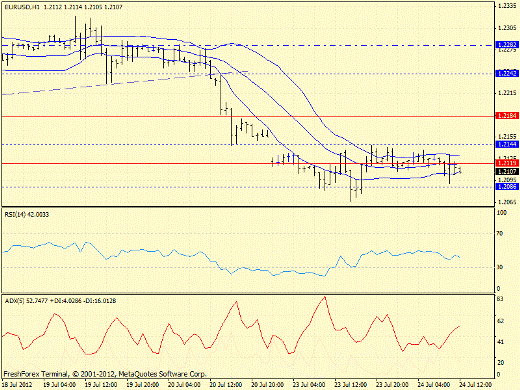The height and width of the screenshot is (390, 520).
Task: Click the 20 value on ADX scale
Action: pos(500,363)
